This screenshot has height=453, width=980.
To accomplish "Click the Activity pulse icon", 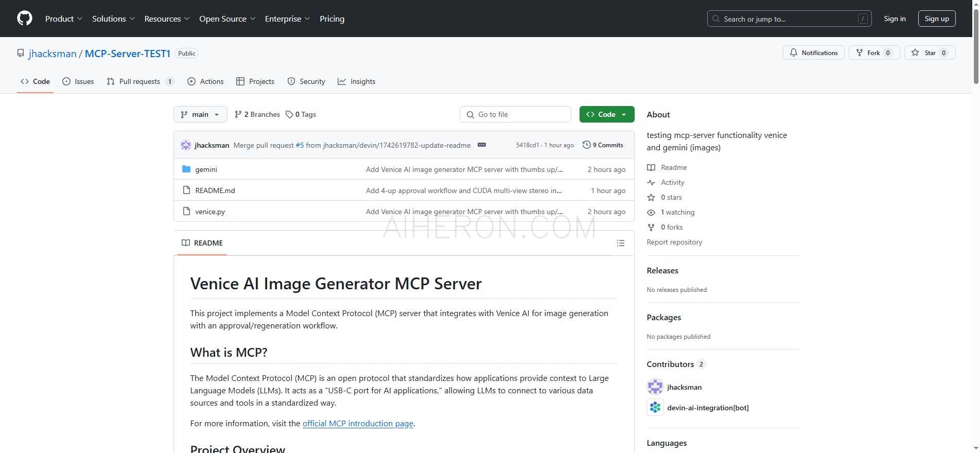I will coord(651,182).
